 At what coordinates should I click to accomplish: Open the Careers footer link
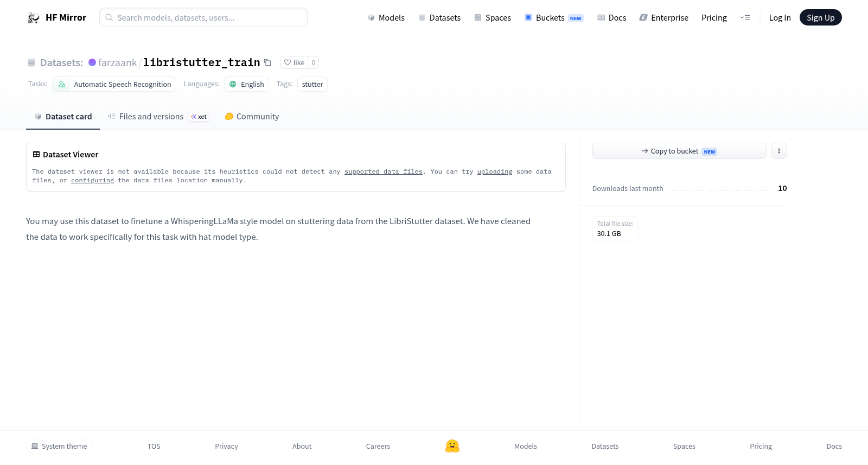(378, 446)
